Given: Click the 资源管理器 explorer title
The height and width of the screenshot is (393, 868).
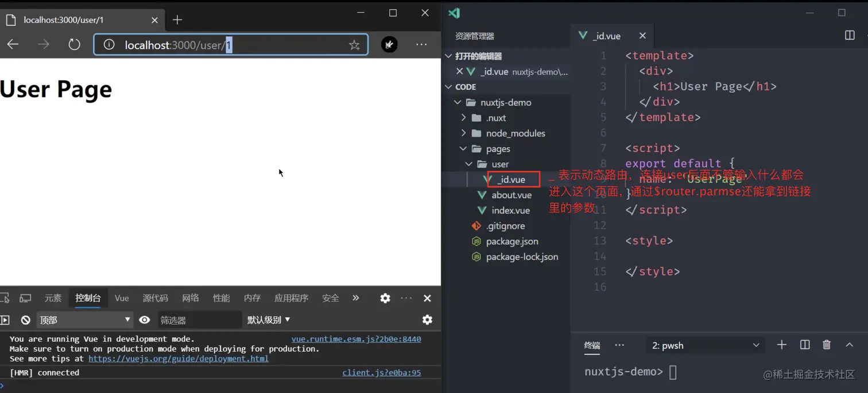Looking at the screenshot, I should coord(475,36).
